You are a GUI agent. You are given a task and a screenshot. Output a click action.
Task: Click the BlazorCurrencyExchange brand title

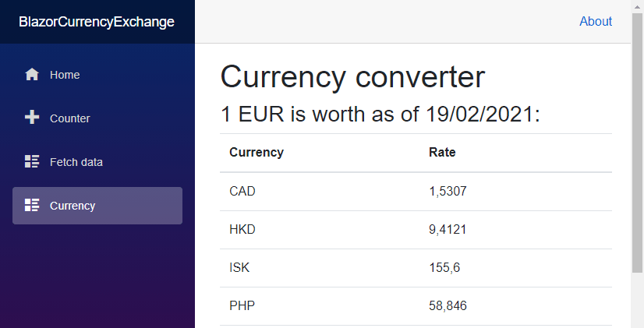point(97,22)
